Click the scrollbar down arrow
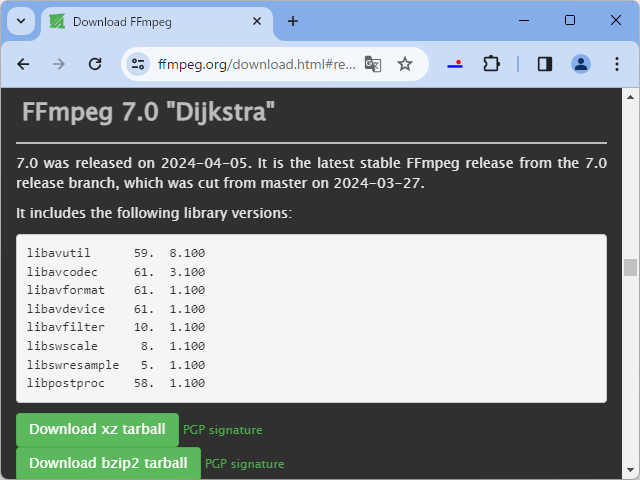The height and width of the screenshot is (480, 640). [630, 470]
